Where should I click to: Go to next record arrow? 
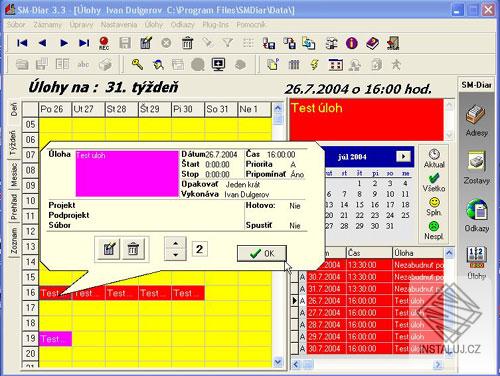(64, 43)
